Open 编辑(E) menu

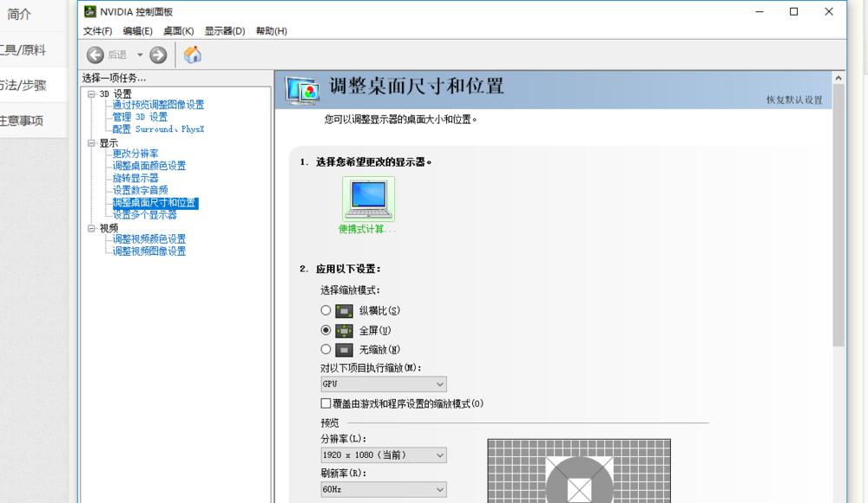pos(137,31)
